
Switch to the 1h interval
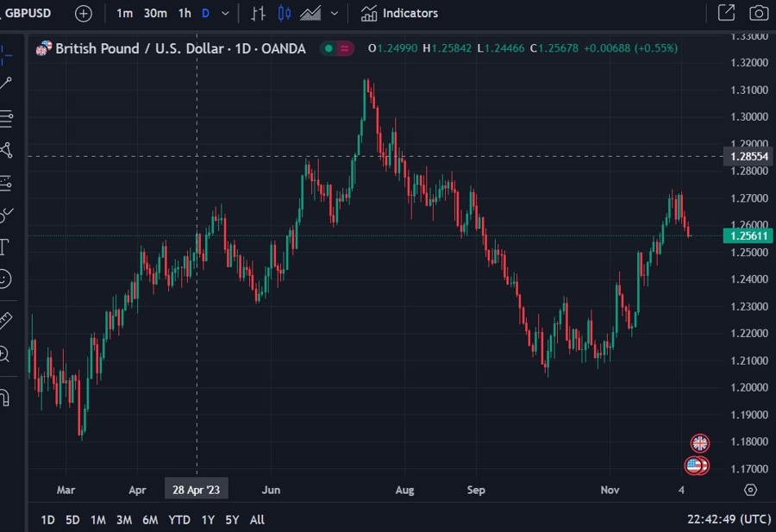pyautogui.click(x=185, y=13)
